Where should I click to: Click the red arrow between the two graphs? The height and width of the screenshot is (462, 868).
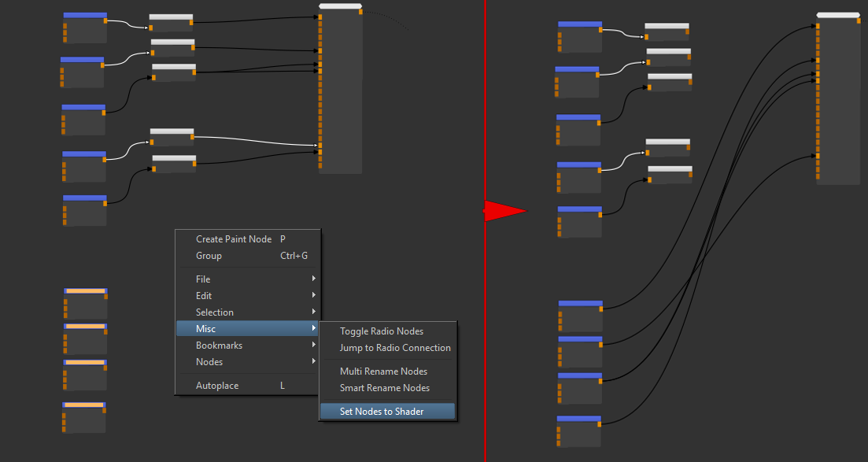[505, 211]
